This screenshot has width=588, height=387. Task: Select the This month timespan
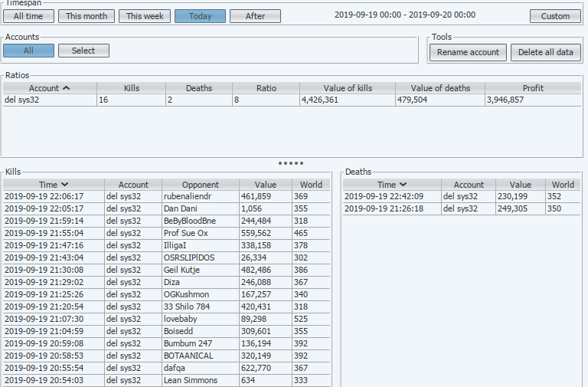87,16
